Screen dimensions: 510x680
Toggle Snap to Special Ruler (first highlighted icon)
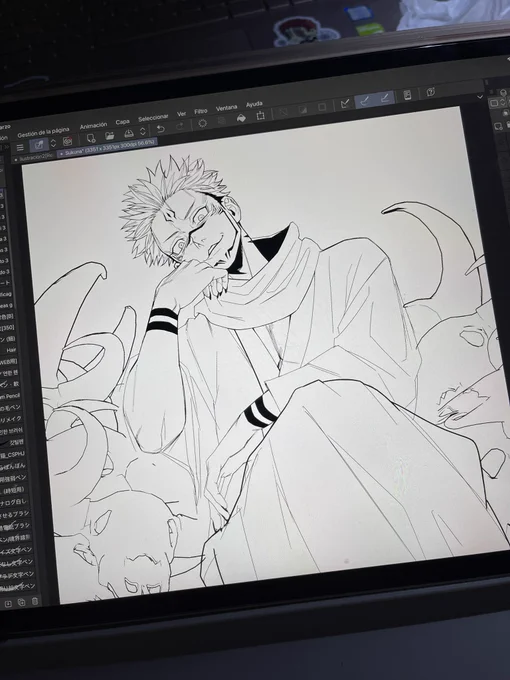(x=365, y=101)
